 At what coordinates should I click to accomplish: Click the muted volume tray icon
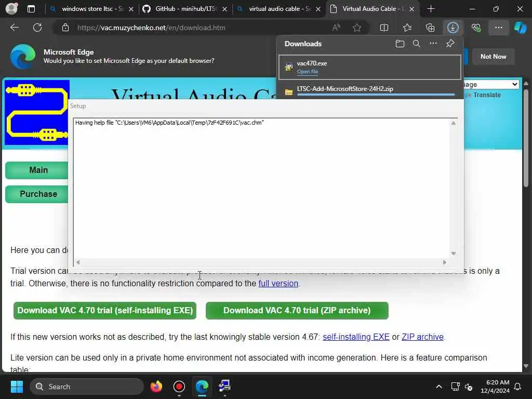[x=469, y=387]
